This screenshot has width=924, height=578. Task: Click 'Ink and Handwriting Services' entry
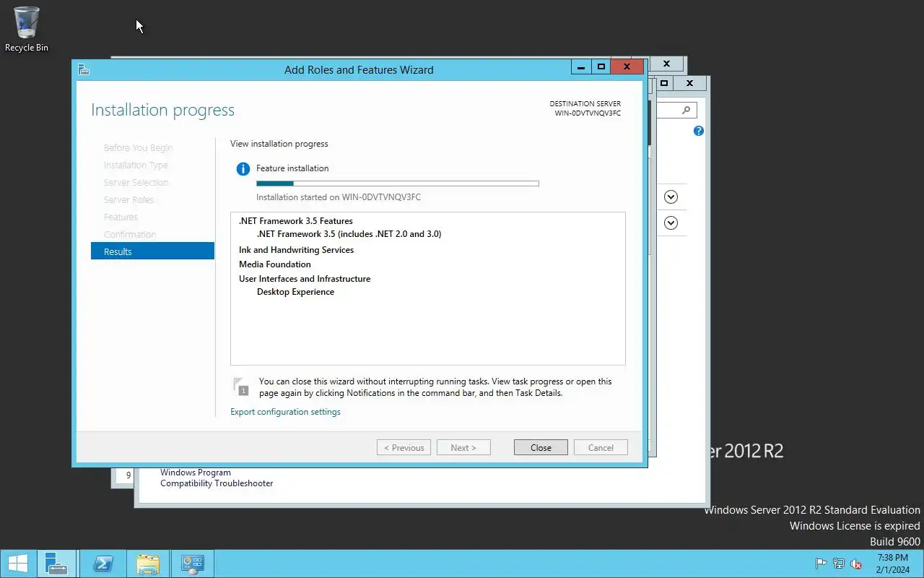[x=296, y=250]
